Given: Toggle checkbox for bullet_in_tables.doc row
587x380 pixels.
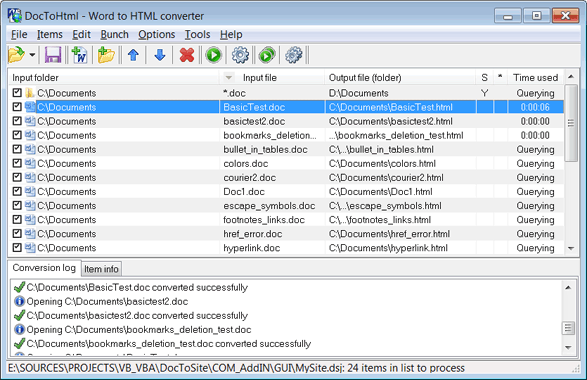Looking at the screenshot, I should coord(17,149).
